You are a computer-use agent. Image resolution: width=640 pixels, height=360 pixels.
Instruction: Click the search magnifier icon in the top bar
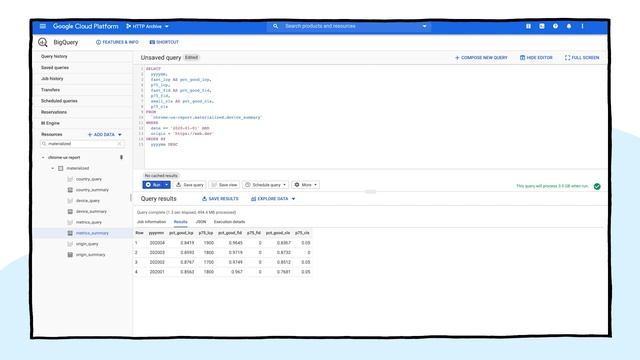point(276,26)
